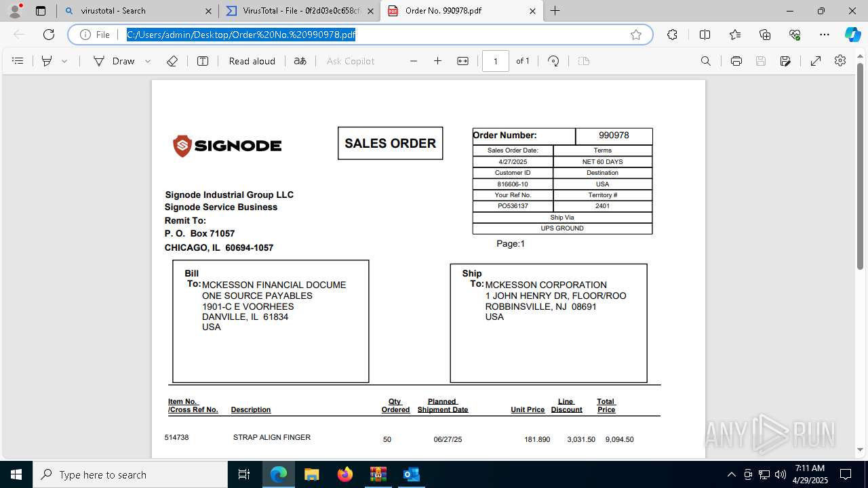This screenshot has width=868, height=488.
Task: Print the PDF document
Action: pyautogui.click(x=736, y=61)
